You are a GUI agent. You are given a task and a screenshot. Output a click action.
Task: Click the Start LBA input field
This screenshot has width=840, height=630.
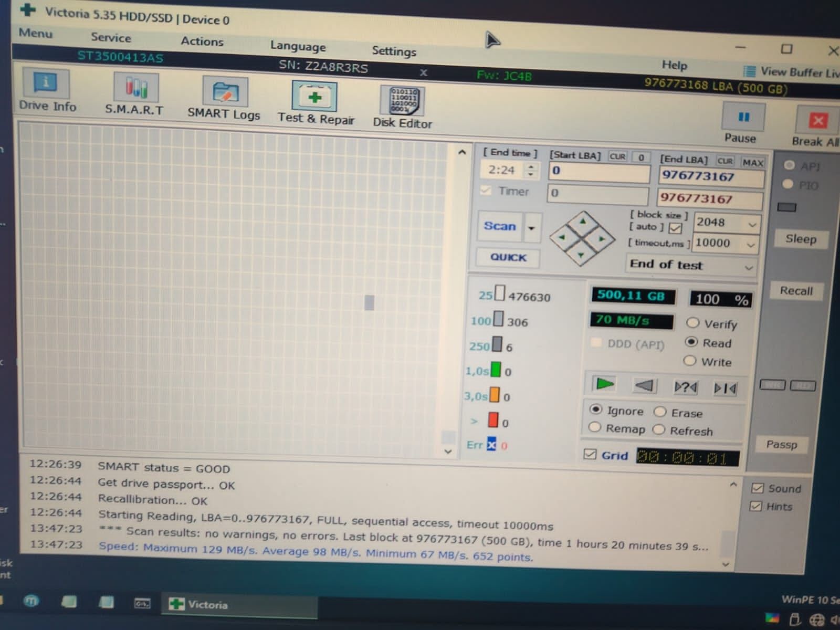click(x=599, y=171)
